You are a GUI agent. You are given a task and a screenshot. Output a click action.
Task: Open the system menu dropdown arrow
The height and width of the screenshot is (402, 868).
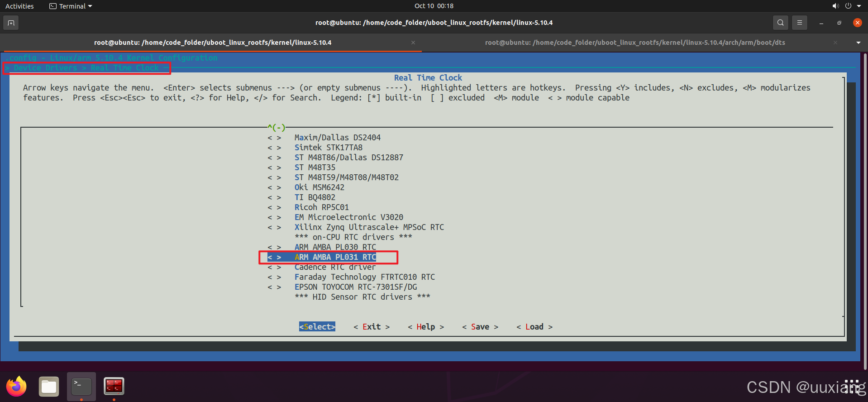tap(859, 6)
